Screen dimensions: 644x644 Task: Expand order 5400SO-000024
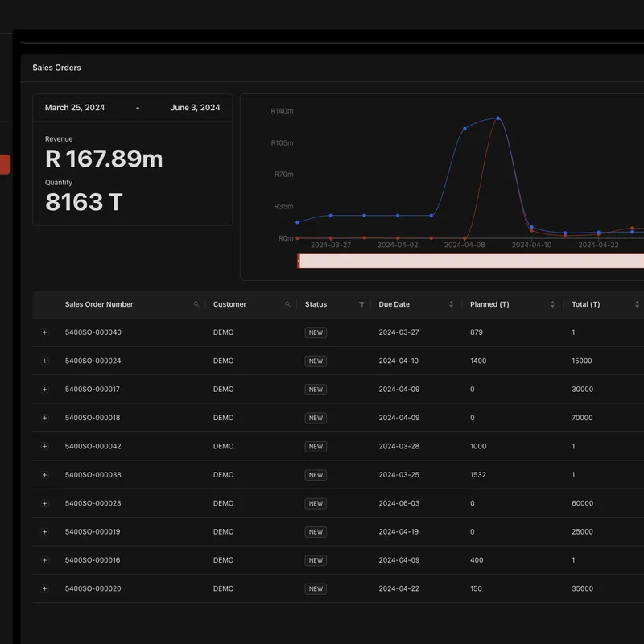click(45, 361)
